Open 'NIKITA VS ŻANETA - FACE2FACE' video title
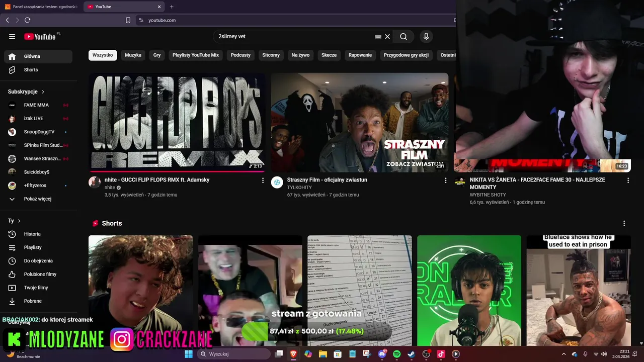The height and width of the screenshot is (362, 644). [x=537, y=183]
